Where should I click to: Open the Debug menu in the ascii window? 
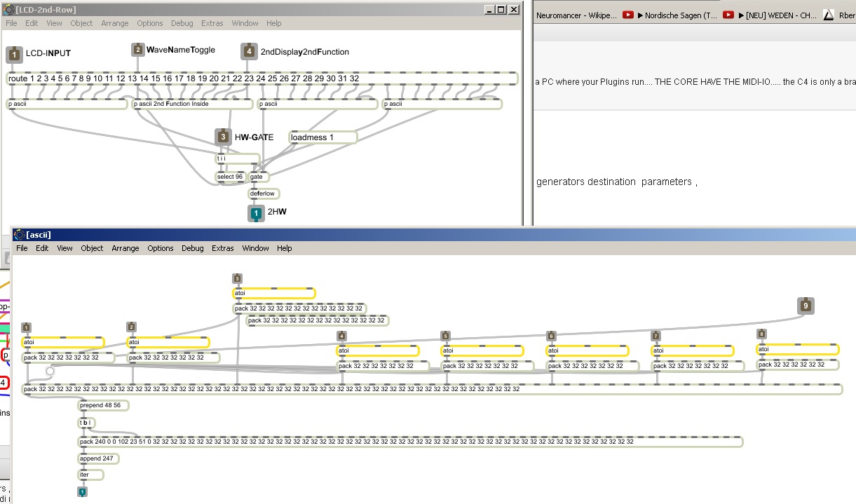tap(193, 248)
